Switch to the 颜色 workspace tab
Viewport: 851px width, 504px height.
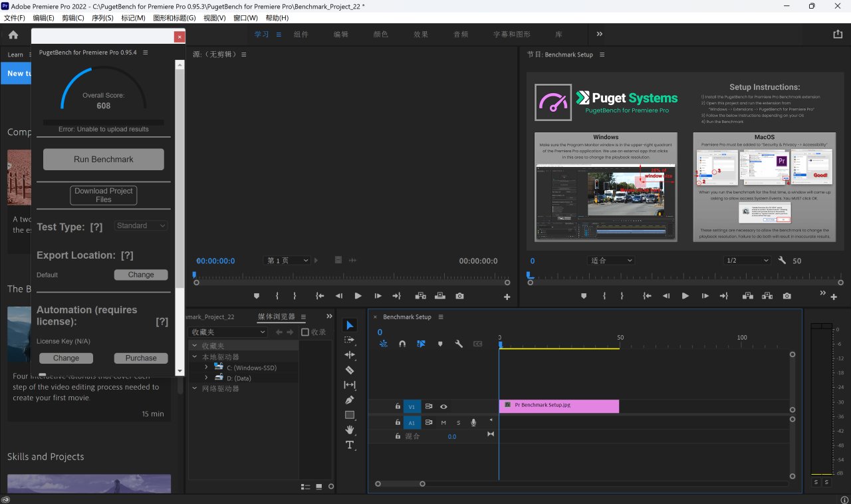(x=380, y=35)
